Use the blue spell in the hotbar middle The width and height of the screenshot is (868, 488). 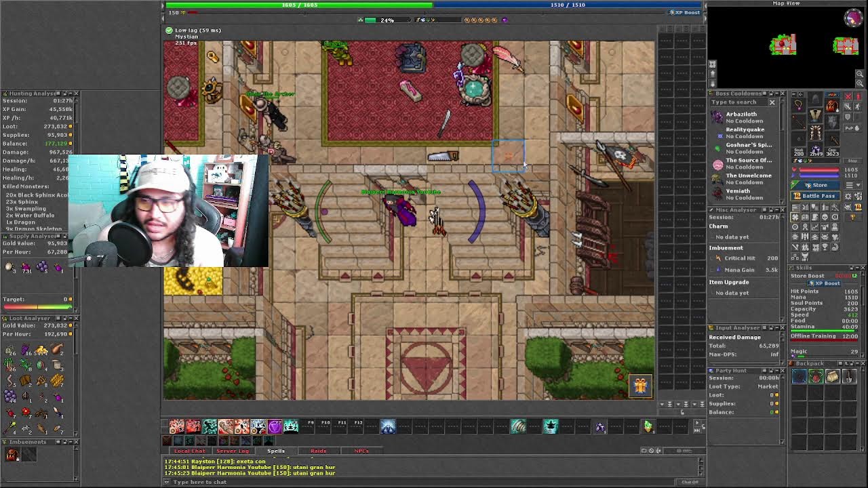coord(388,426)
